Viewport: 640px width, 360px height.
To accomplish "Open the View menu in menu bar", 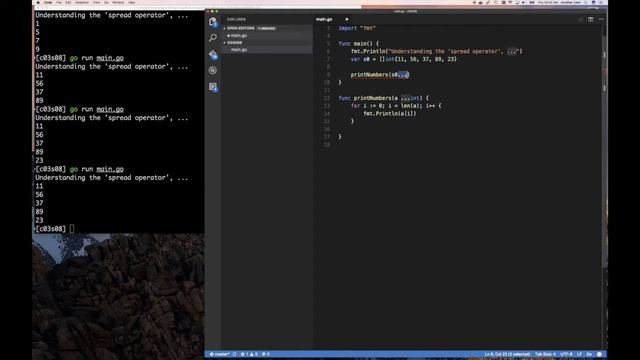I will pyautogui.click(x=96, y=2).
